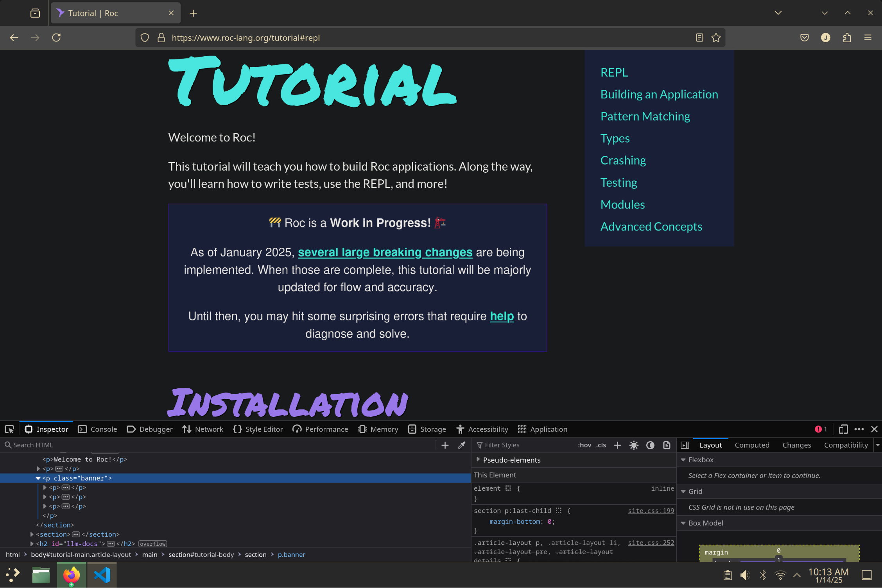Click the URL address bar

pyautogui.click(x=430, y=38)
